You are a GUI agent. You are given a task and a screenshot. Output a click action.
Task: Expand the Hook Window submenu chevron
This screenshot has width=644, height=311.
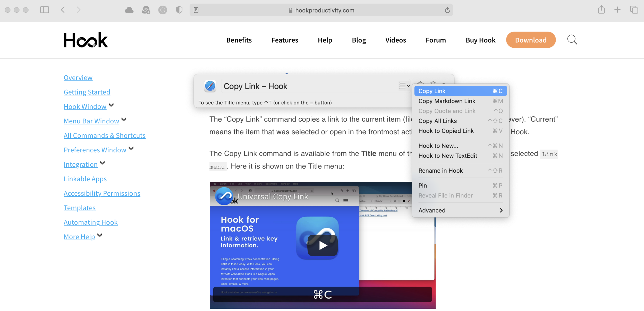(111, 105)
